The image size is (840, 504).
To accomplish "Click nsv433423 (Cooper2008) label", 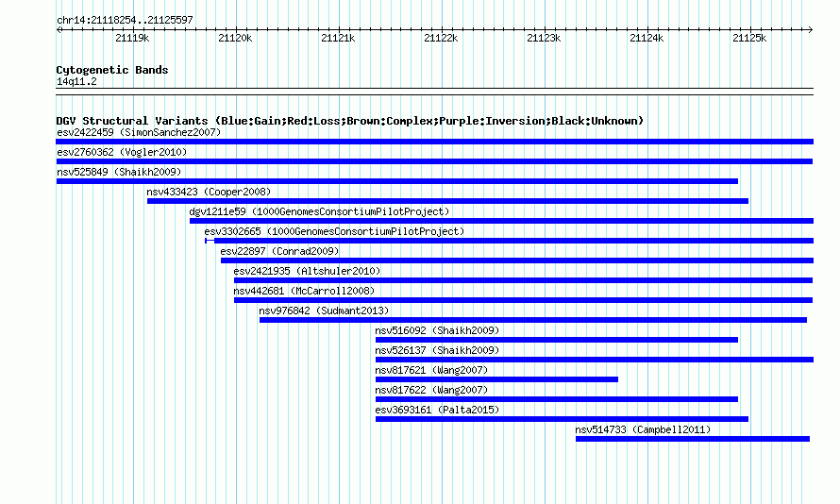I will 209,192.
